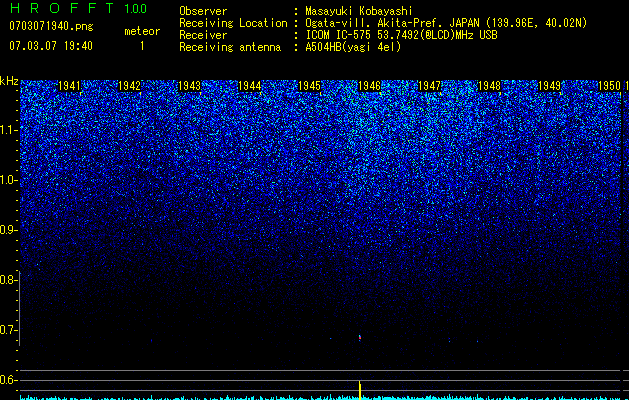Click the 0.6 frequency axis label
Screen dimensions: 629x400
(x=8, y=380)
